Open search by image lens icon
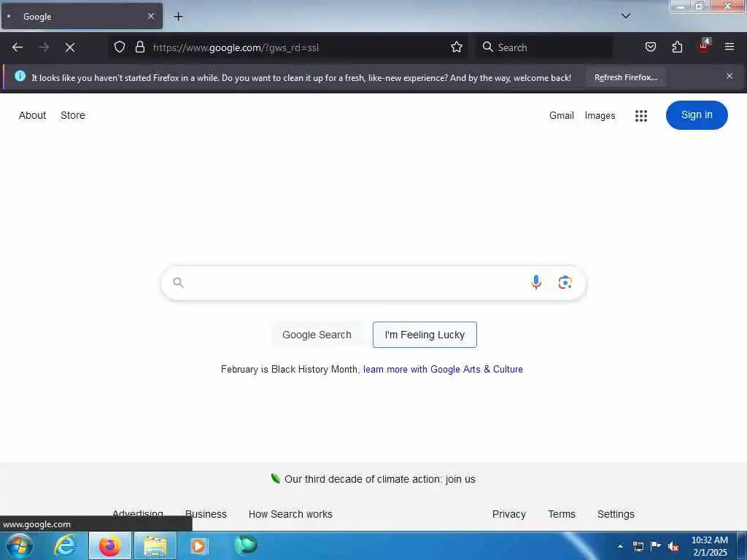 point(565,282)
